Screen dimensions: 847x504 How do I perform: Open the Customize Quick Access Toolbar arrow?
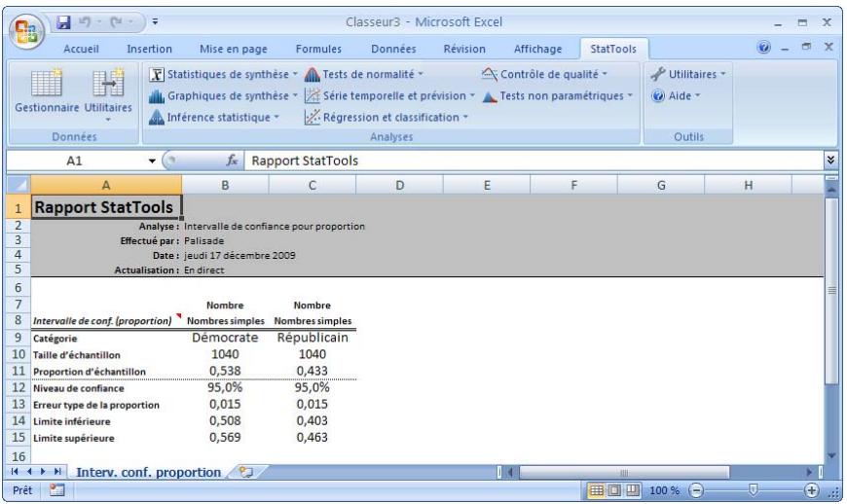click(155, 22)
